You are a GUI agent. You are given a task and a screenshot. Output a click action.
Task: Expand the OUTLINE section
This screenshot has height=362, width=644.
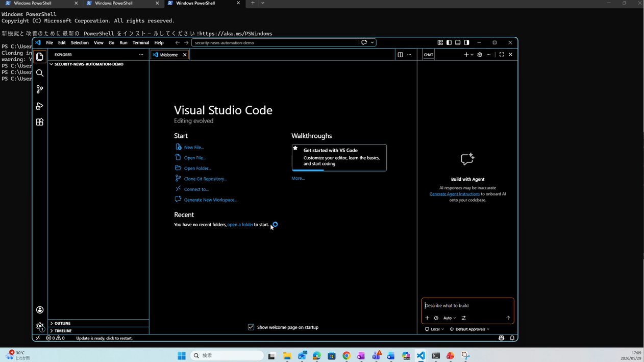click(x=98, y=323)
